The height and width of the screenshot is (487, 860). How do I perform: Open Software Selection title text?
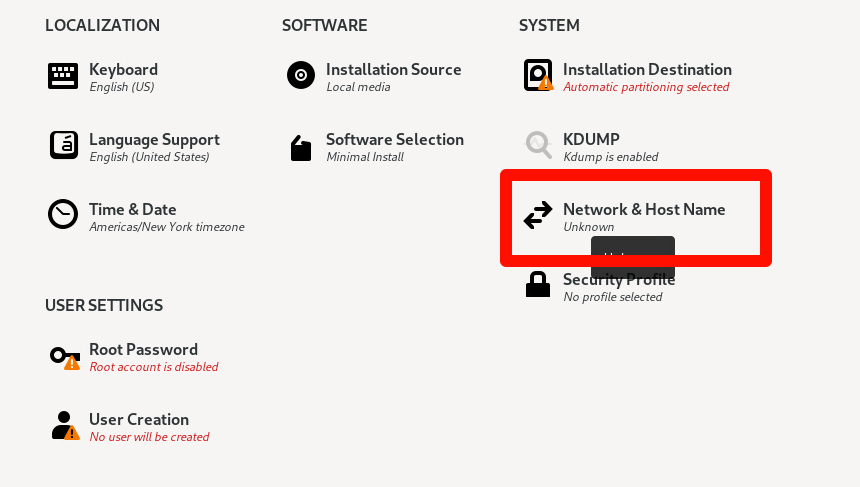coord(395,140)
